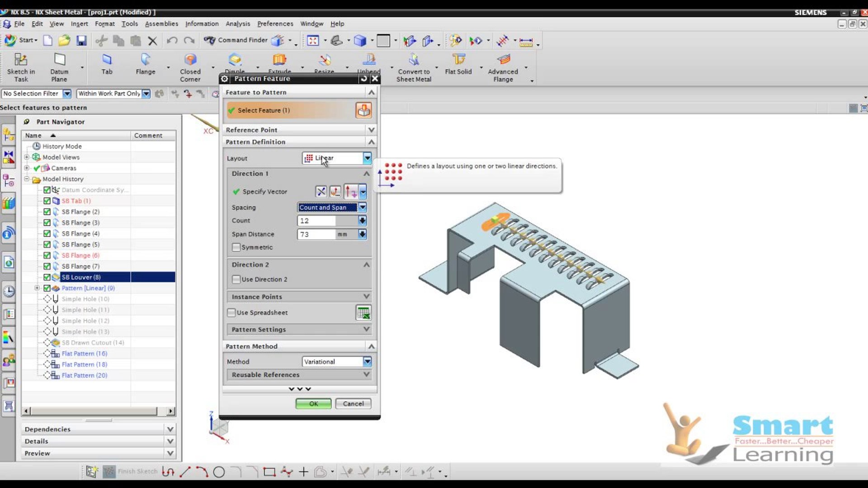
Task: Open the Layout Linear dropdown
Action: pyautogui.click(x=367, y=158)
